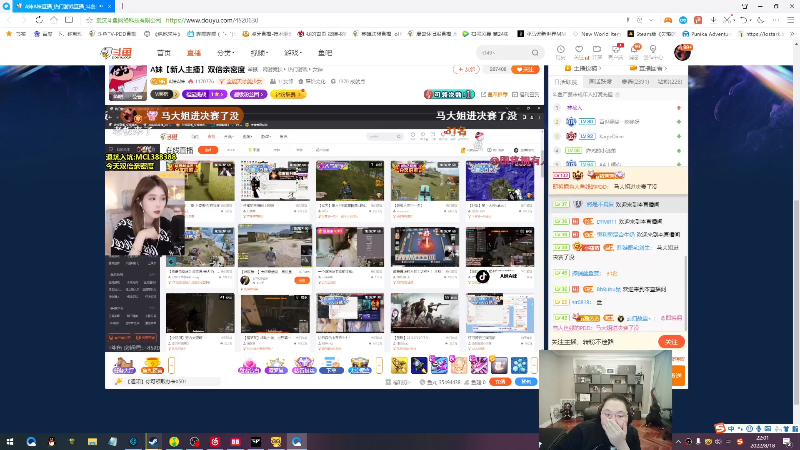This screenshot has height=450, width=800.
Task: Open the New World Item bookmark
Action: click(596, 34)
